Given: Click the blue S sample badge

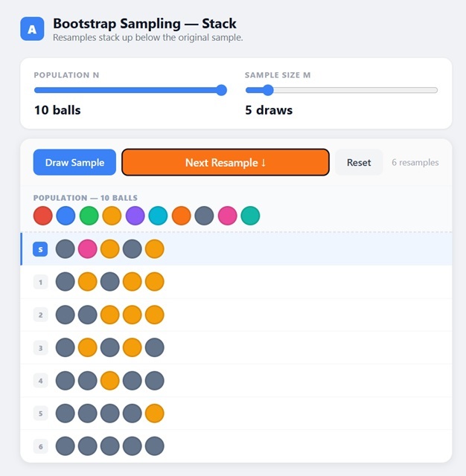Looking at the screenshot, I should pos(40,249).
